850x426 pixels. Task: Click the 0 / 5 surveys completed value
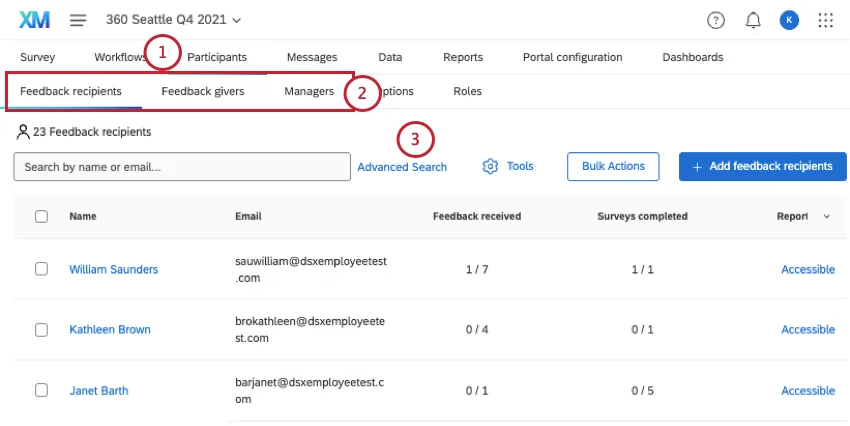[x=642, y=391]
